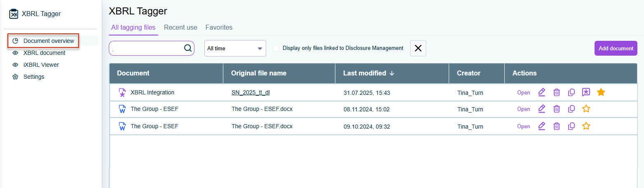Duplicate the document modified 09.10.2024

pos(571,126)
